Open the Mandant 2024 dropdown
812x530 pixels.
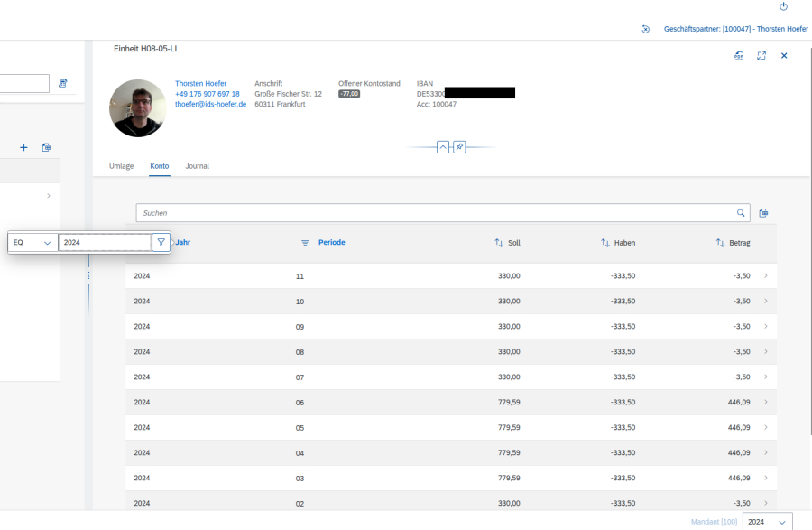768,522
